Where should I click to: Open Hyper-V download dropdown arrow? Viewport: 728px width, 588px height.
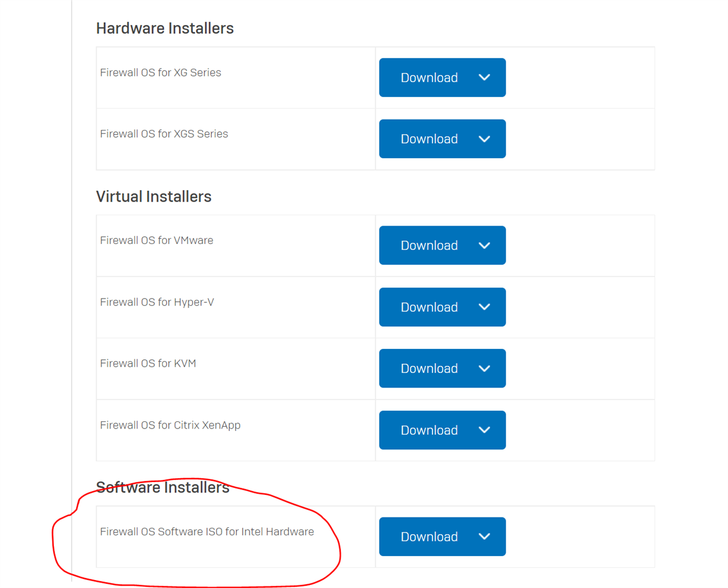pos(484,307)
